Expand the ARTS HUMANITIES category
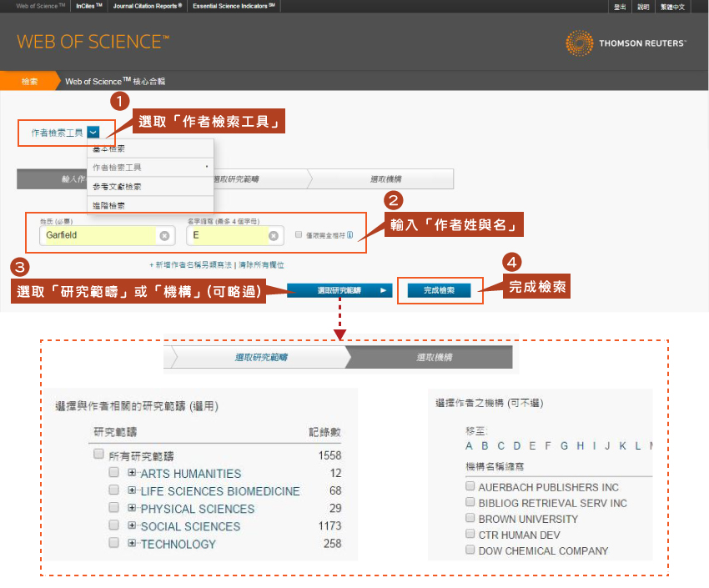Image resolution: width=709 pixels, height=588 pixels. point(132,473)
